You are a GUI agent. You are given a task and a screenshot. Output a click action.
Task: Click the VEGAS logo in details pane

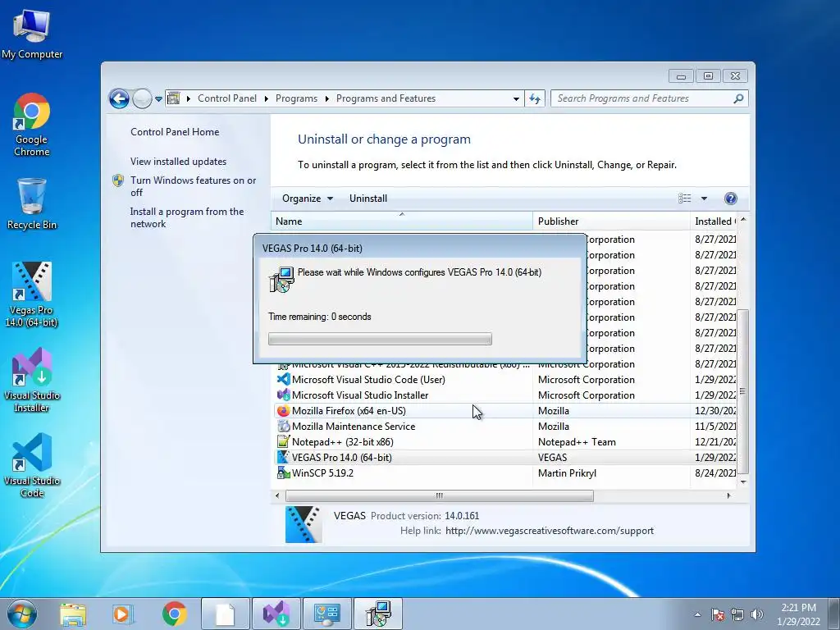[x=304, y=524]
